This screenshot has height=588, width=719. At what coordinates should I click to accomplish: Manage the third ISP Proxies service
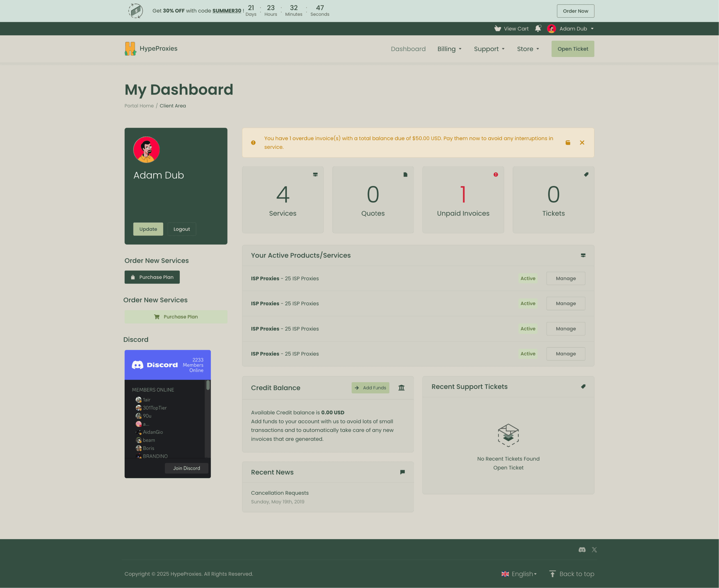(x=565, y=329)
